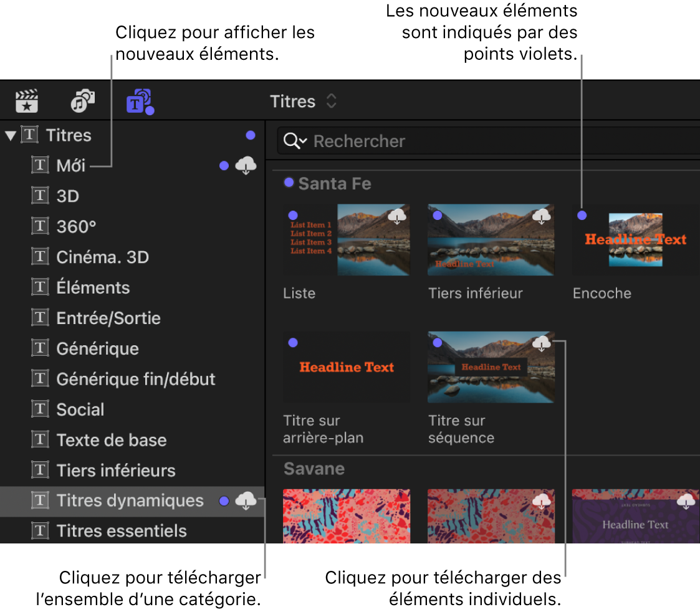
Task: Open the Titres pop-up menu at top
Action: [x=303, y=102]
